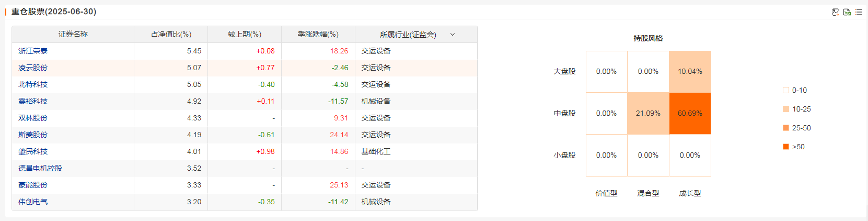Select 机械设备 in the 震裕科技 row
Viewport: 868px width, 221px height.
coord(376,101)
